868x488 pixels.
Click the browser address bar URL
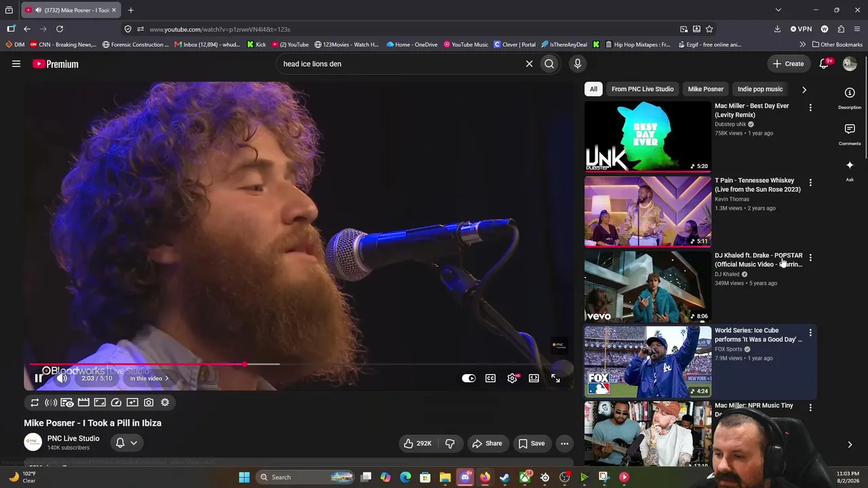(220, 29)
